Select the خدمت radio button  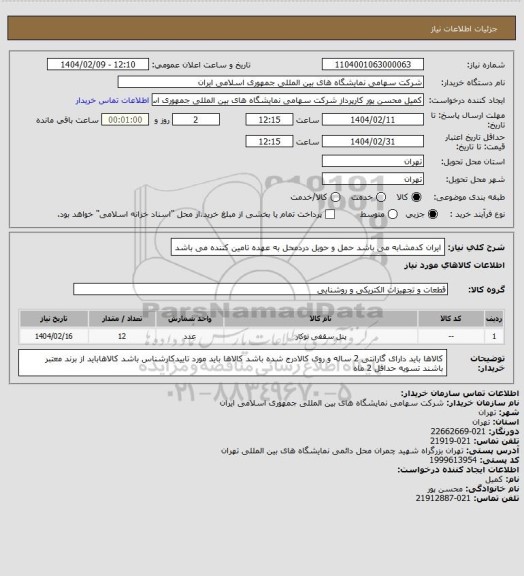381,197
